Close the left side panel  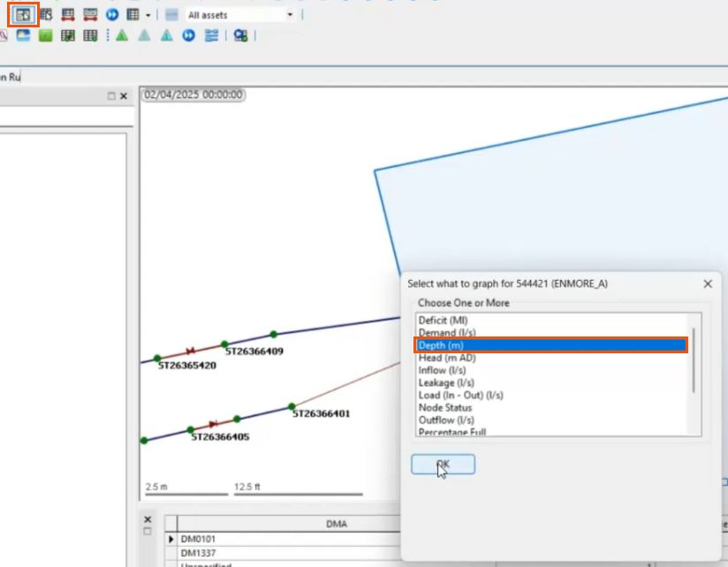[x=124, y=96]
